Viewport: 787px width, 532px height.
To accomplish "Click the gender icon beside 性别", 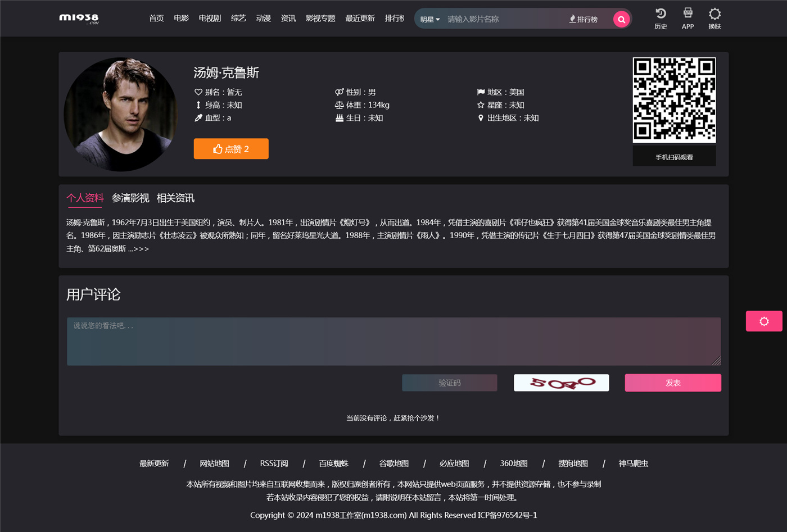I will click(x=340, y=92).
